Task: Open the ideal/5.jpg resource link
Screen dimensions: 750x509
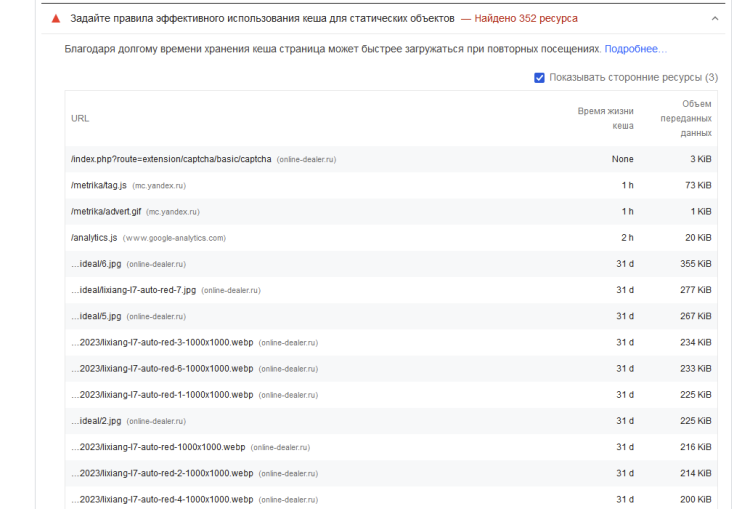Action: [96, 316]
